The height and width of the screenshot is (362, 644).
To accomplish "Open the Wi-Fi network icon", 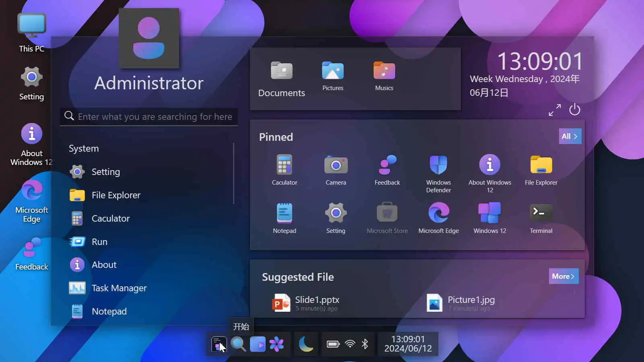I will pyautogui.click(x=350, y=344).
